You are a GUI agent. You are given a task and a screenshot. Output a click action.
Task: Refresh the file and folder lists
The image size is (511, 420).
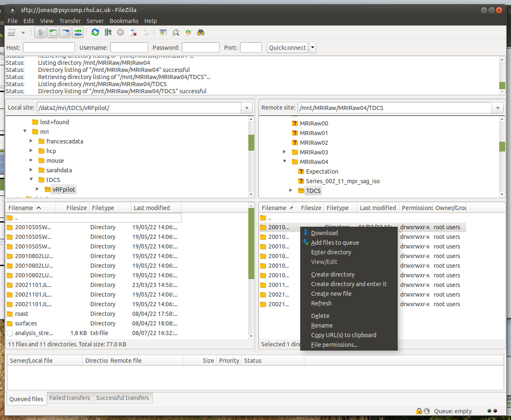95,32
